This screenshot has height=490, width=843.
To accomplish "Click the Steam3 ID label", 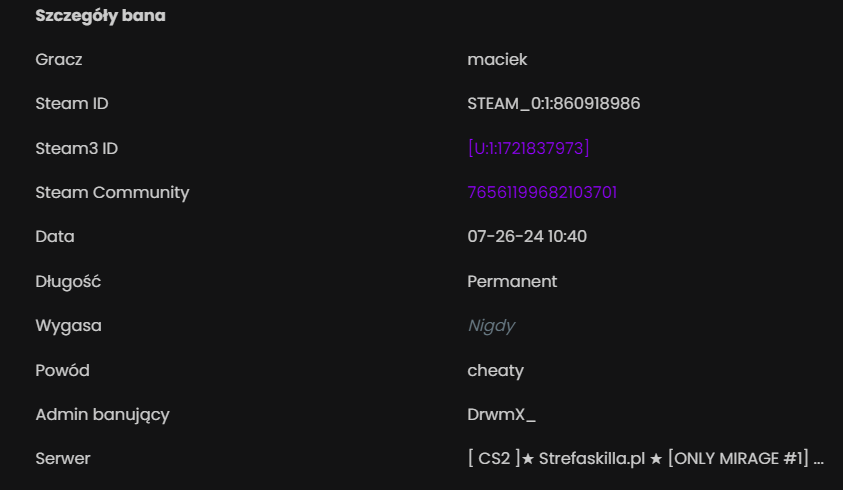I will 76,148.
